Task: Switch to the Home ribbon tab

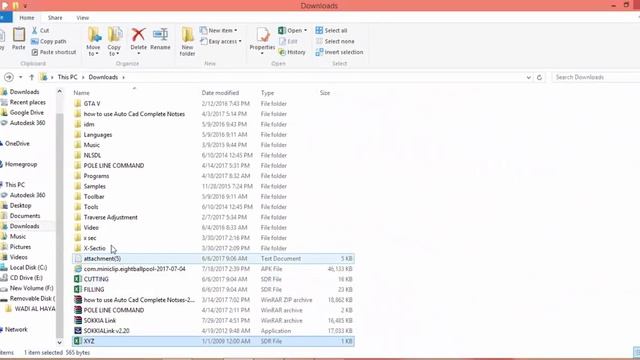Action: click(x=27, y=18)
